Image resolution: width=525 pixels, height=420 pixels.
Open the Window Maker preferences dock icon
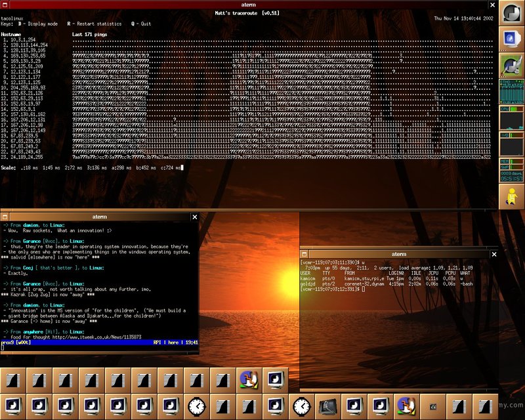[512, 65]
